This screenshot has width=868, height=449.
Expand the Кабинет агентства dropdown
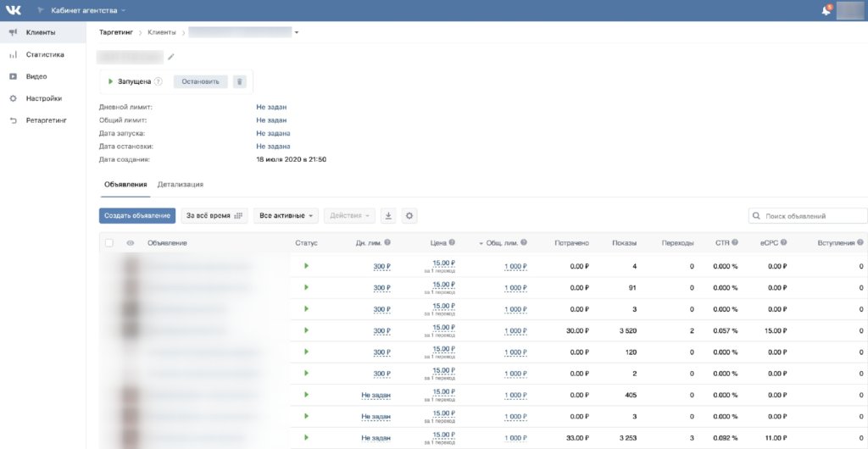pos(89,10)
